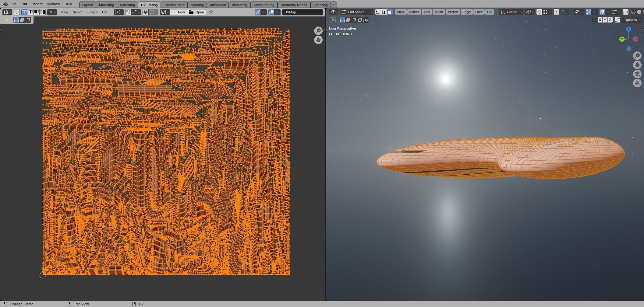Open proportional falloff dropdown in UV editor

[154, 12]
